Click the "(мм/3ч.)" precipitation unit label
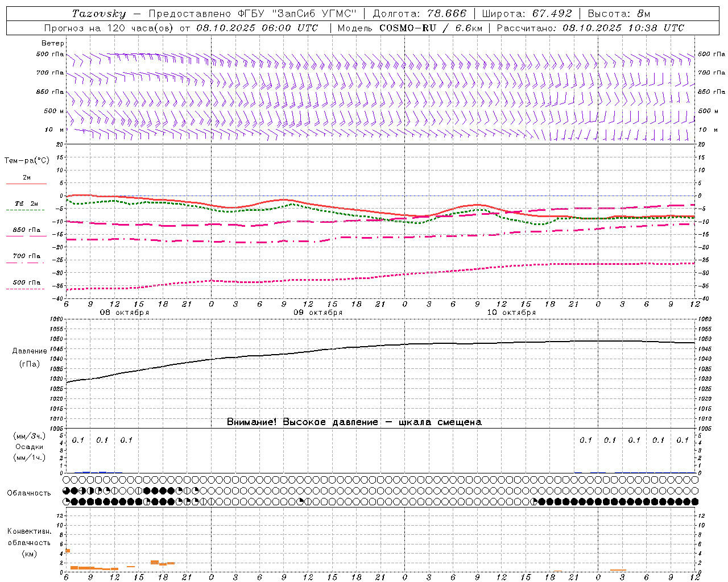The height and width of the screenshot is (582, 728). tap(29, 436)
